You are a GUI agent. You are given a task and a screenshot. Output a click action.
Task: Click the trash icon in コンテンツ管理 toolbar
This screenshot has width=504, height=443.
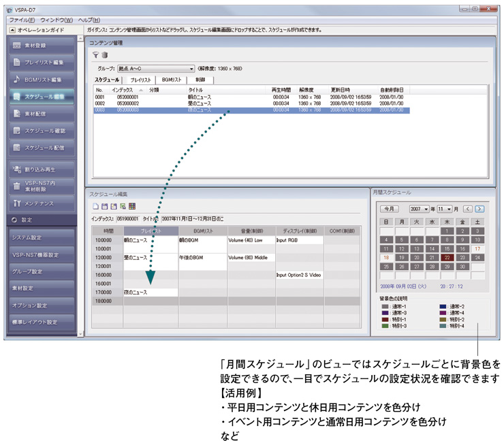[104, 55]
